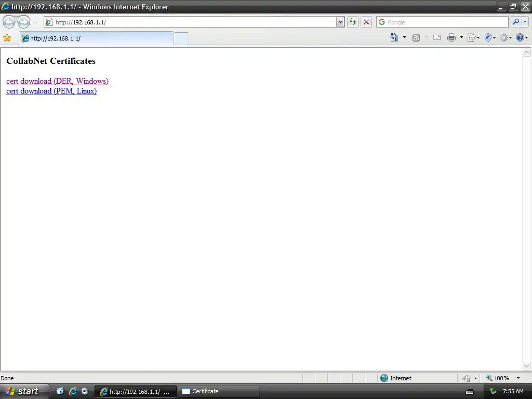
Task: Open the Favorites Center star icon
Action: 7,38
